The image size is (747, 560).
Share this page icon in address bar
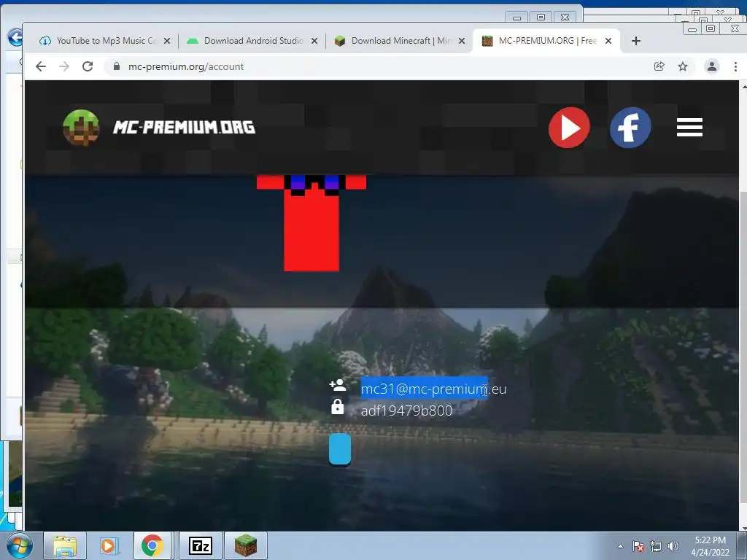point(659,66)
